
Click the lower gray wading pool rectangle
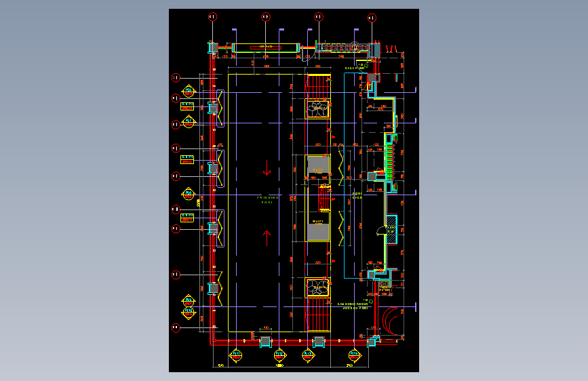(x=318, y=232)
